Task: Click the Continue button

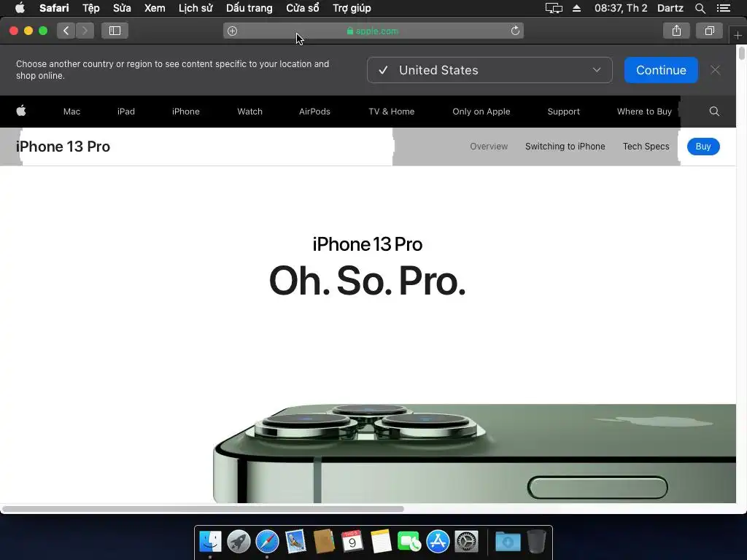Action: (x=661, y=70)
